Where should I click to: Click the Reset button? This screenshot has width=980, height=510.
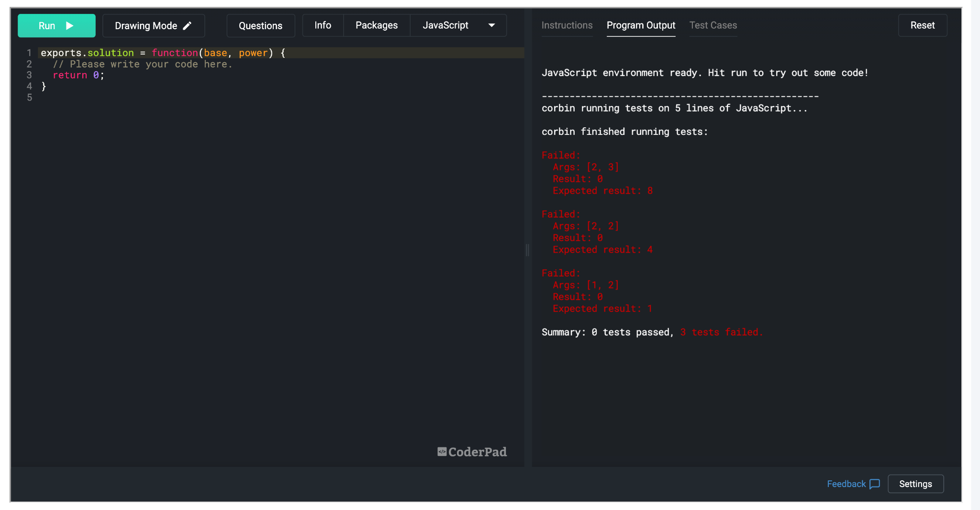(923, 25)
